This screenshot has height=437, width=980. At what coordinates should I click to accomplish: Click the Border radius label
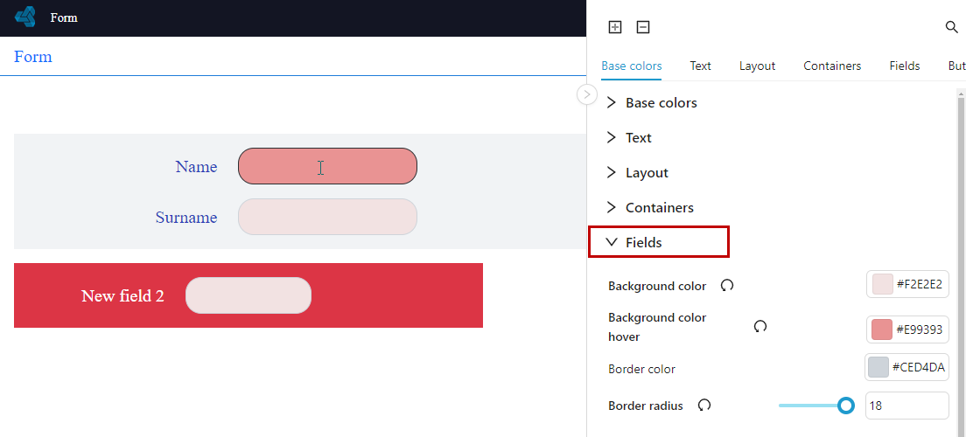click(646, 406)
